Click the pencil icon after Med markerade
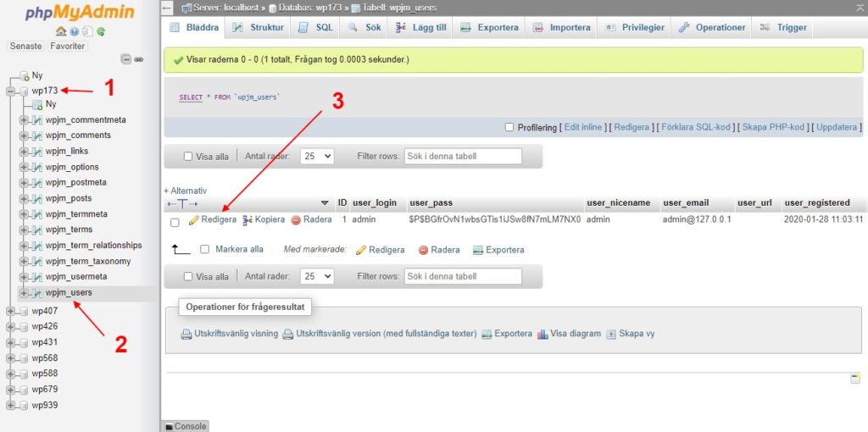Viewport: 868px width, 432px height. coord(361,250)
